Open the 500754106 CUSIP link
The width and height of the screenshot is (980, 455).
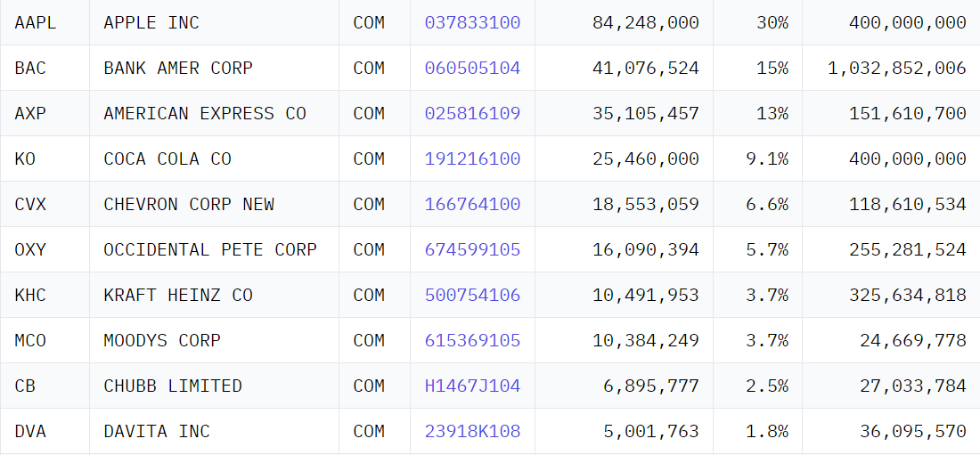tap(472, 295)
